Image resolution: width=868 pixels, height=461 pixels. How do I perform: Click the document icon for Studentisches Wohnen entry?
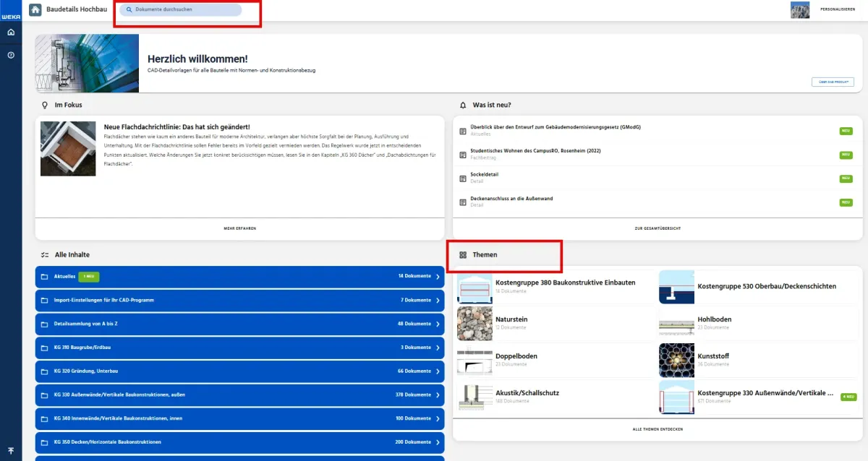click(x=463, y=155)
